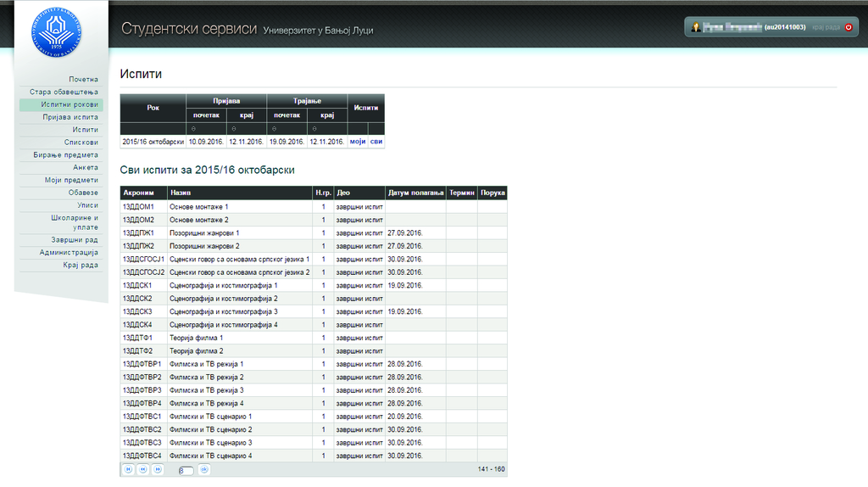Open Почетна in the sidebar menu
The height and width of the screenshot is (487, 868).
[83, 79]
